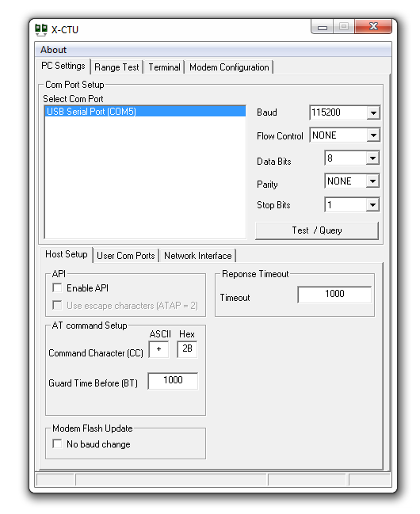Enable the Enable API checkbox
The image size is (420, 514).
(x=57, y=287)
